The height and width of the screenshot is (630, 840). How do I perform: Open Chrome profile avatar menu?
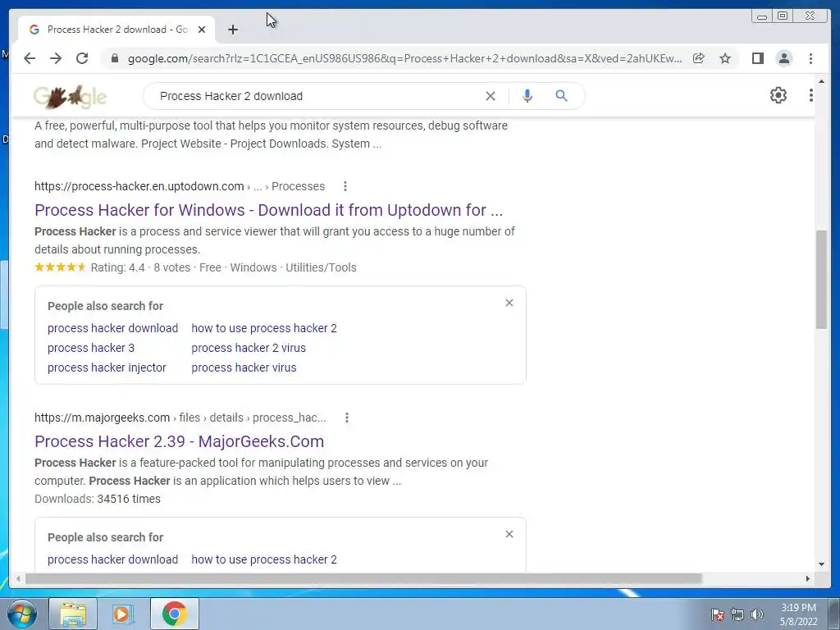[783, 58]
